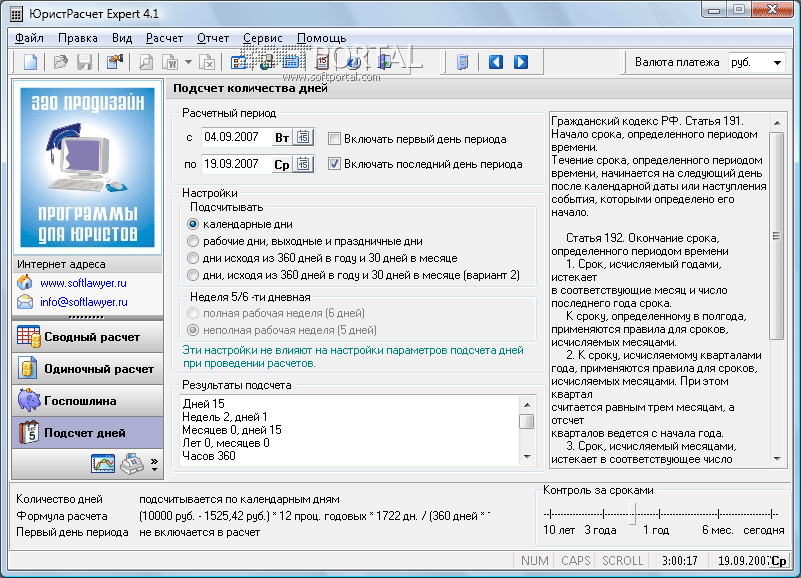Click the cash register icon in sidebar footer
The image size is (801, 578).
(x=132, y=464)
